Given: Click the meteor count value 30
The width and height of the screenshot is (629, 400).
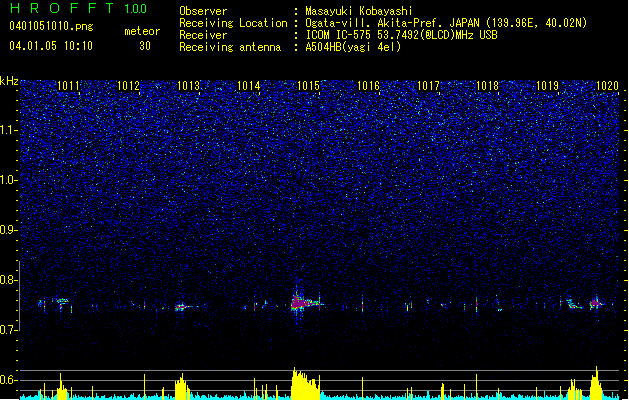Looking at the screenshot, I should click(x=145, y=46).
